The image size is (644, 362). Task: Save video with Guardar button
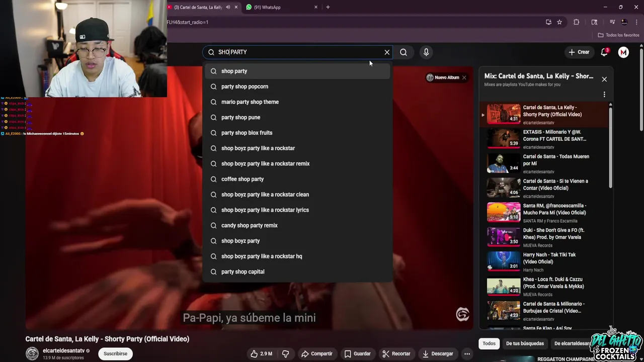tap(357, 354)
